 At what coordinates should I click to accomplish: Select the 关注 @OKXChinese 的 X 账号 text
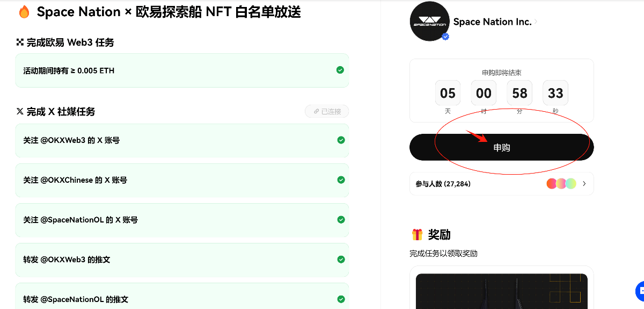coord(75,180)
